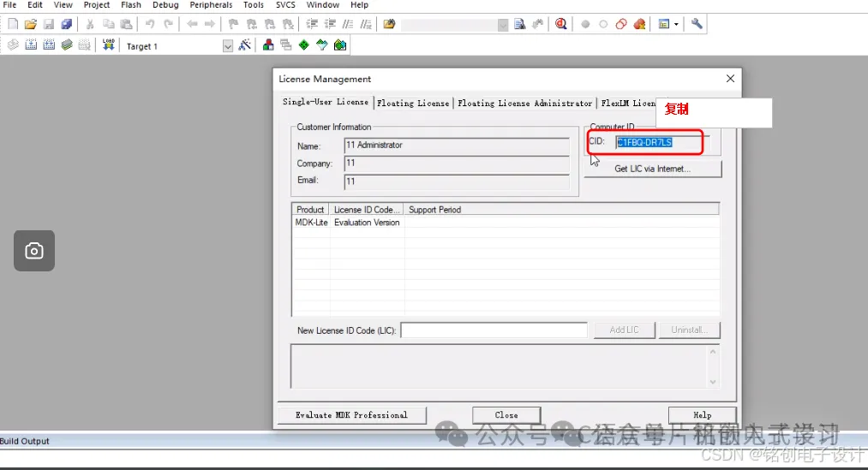868x470 pixels.
Task: Switch to Floating License Administrator tab
Action: 524,104
